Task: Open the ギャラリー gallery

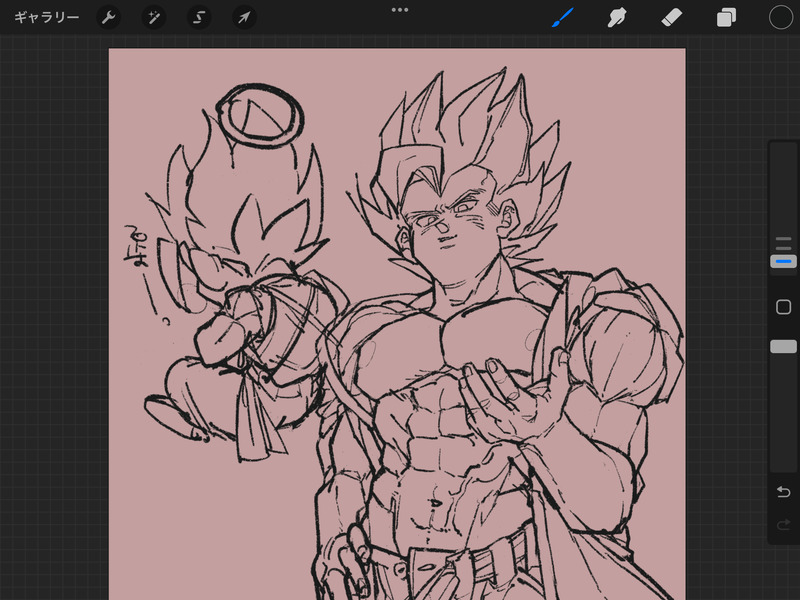Action: [x=46, y=17]
